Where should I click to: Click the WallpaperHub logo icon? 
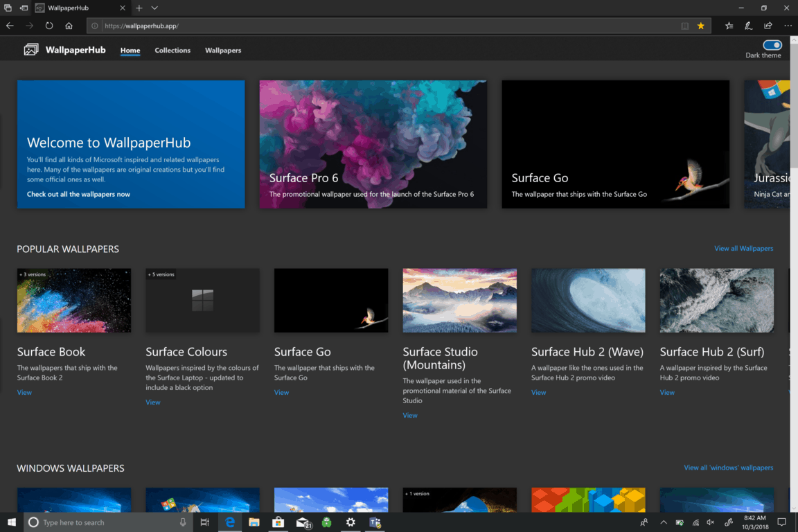coord(31,50)
